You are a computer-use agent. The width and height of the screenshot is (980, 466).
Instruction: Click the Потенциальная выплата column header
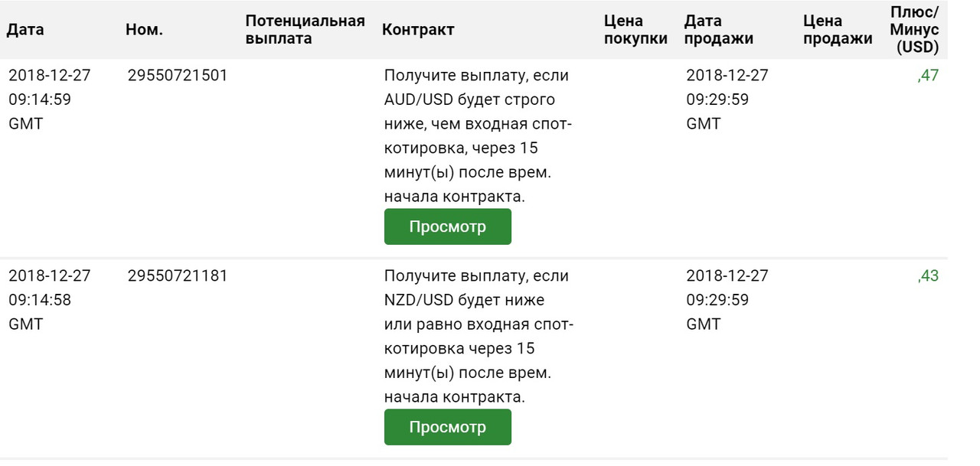305,30
